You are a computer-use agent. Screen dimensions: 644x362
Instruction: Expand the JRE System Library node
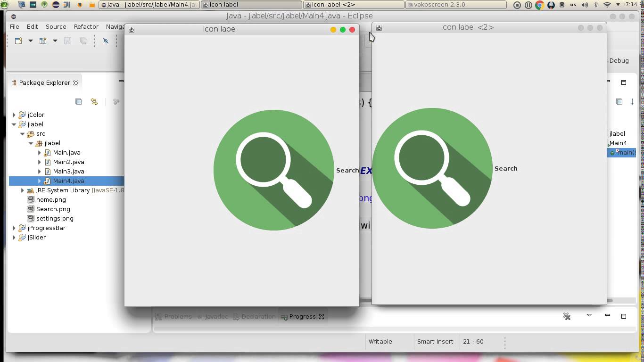pos(23,190)
